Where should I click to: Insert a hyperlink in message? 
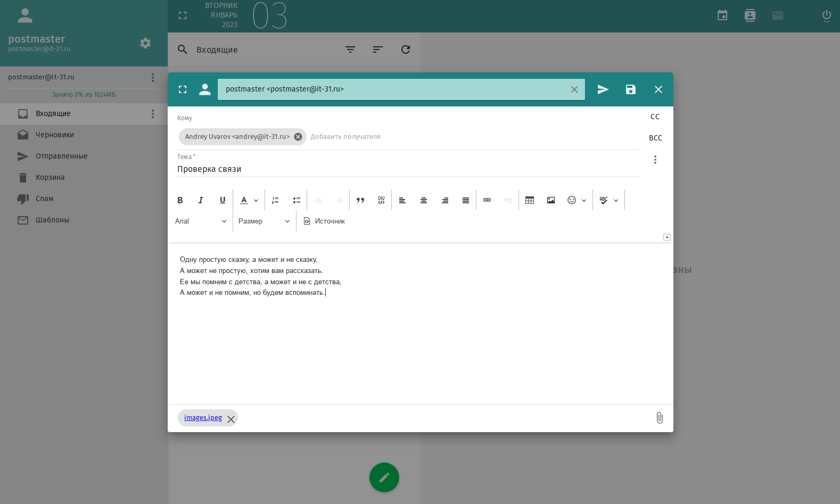[487, 200]
